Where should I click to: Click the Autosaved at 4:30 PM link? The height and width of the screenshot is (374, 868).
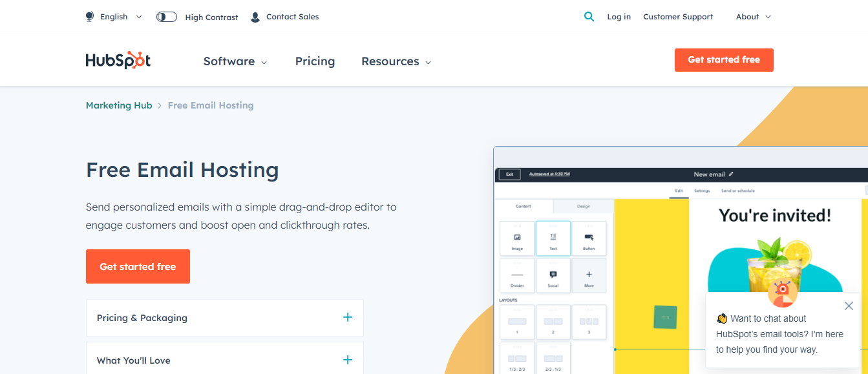pos(549,174)
